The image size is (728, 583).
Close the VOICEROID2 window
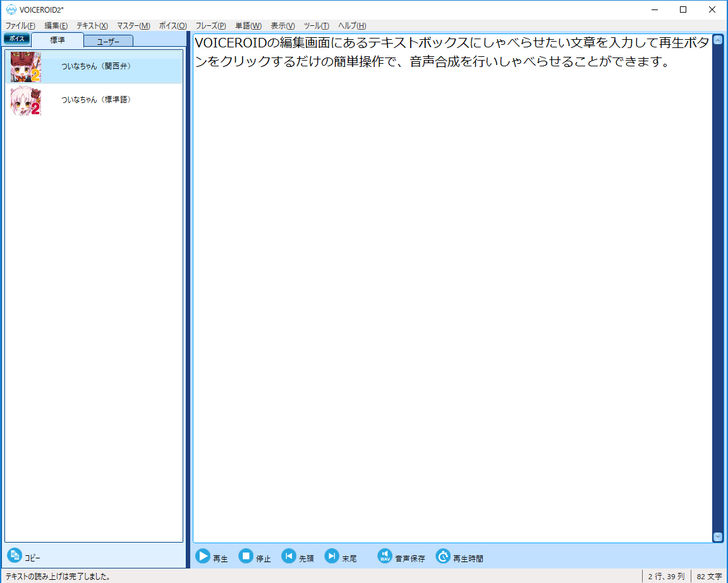712,9
